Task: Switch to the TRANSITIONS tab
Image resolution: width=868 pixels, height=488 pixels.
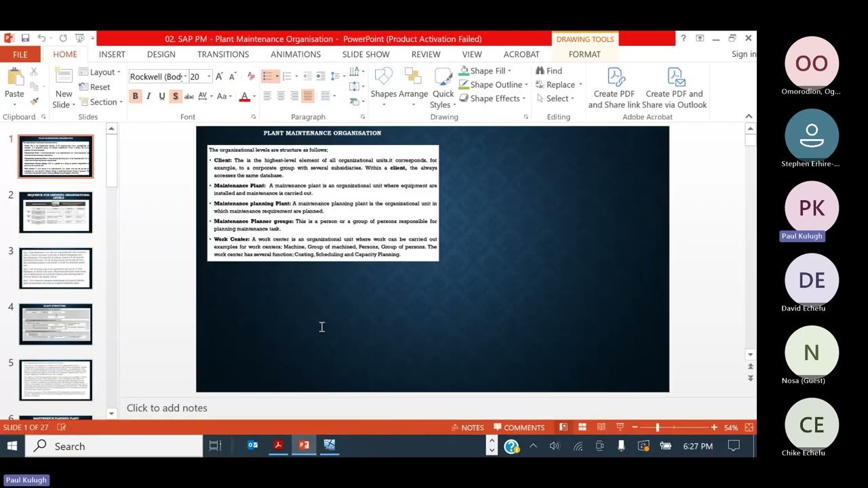Action: pyautogui.click(x=223, y=54)
